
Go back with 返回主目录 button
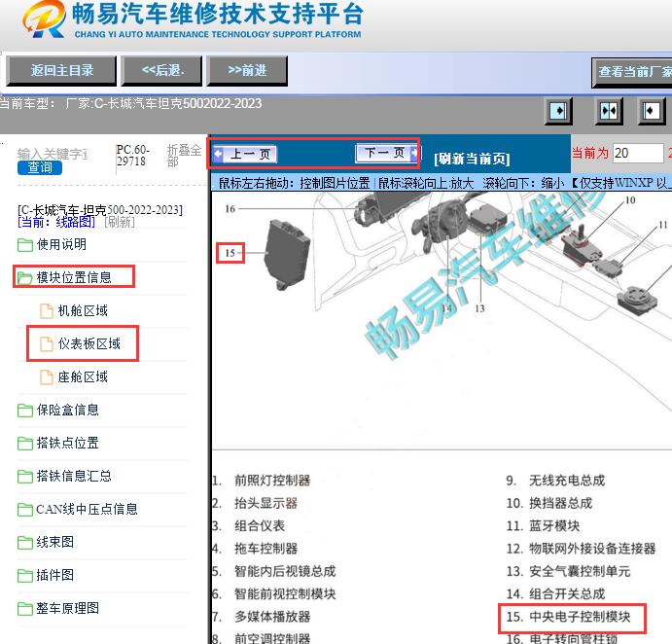click(x=61, y=70)
